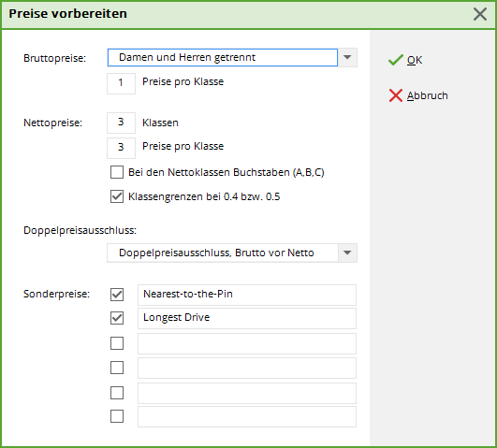This screenshot has width=497, height=448.
Task: Click the Nearest-to-the-Pin text field
Action: [x=247, y=295]
